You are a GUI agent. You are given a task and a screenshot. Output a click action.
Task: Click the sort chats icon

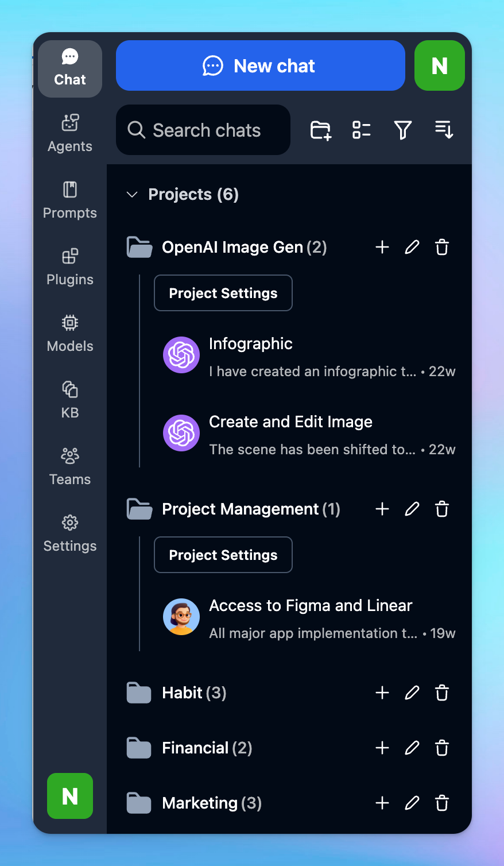click(x=444, y=130)
